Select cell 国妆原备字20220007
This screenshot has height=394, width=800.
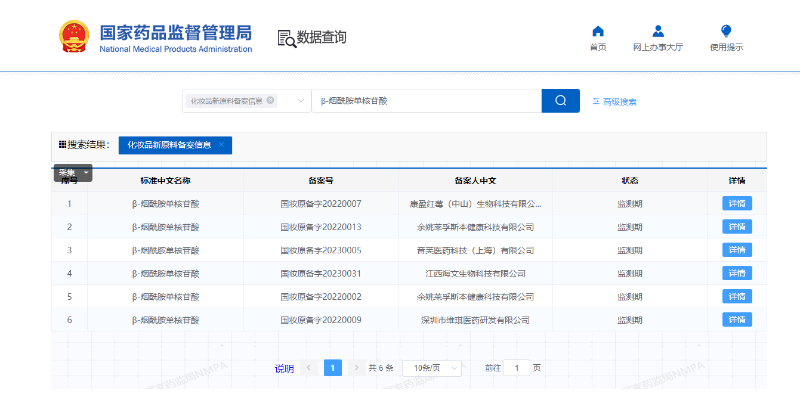coord(321,204)
